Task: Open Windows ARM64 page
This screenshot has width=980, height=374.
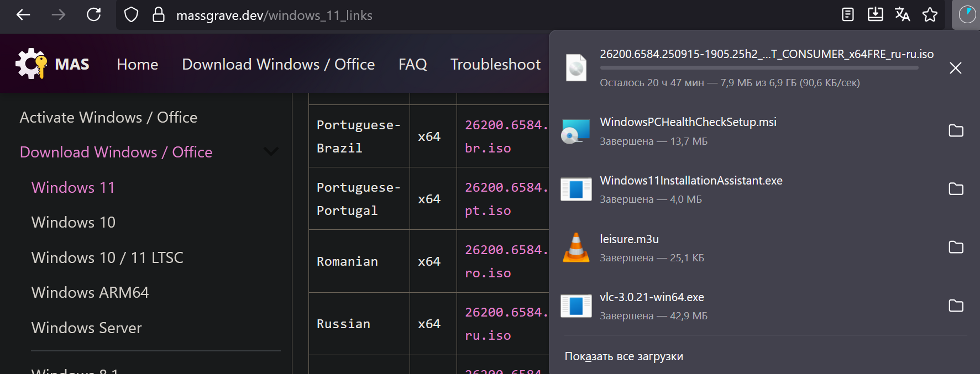Action: click(x=90, y=292)
